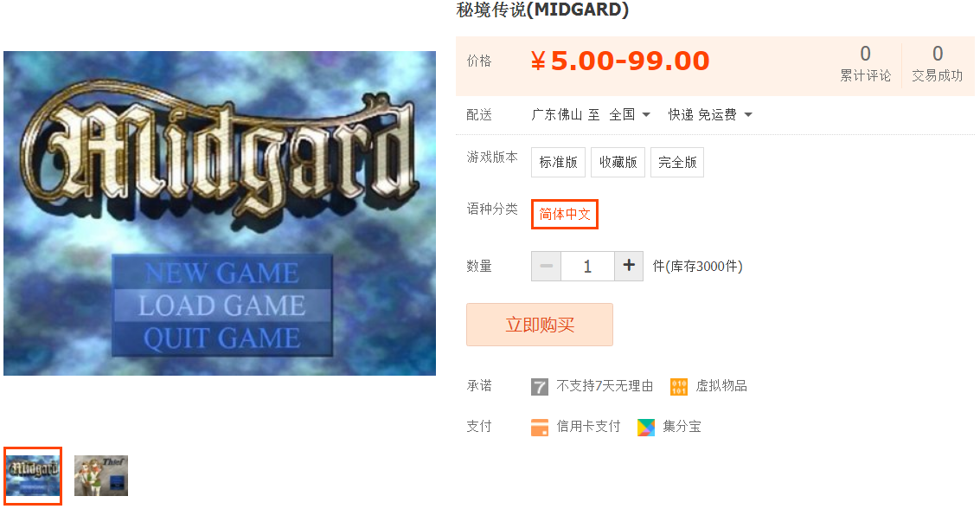Screen dimensions: 980x509
Task: Open the 累计评论 reviews count
Action: point(866,63)
